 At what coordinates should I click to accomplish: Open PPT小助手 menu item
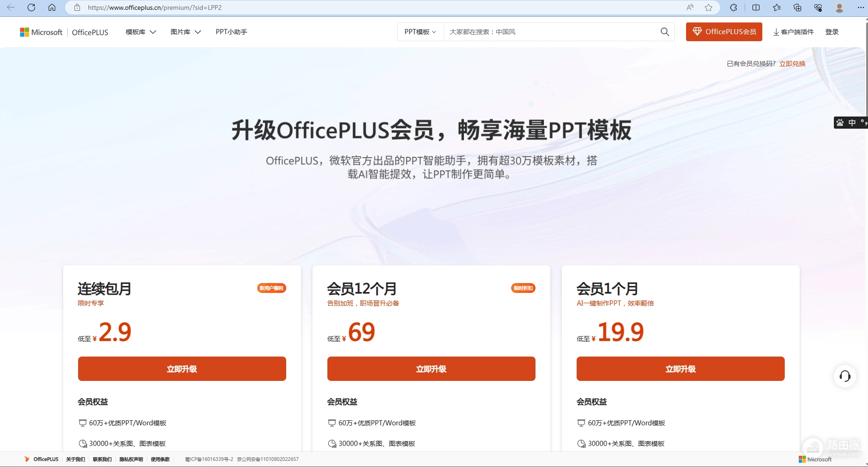click(x=231, y=32)
